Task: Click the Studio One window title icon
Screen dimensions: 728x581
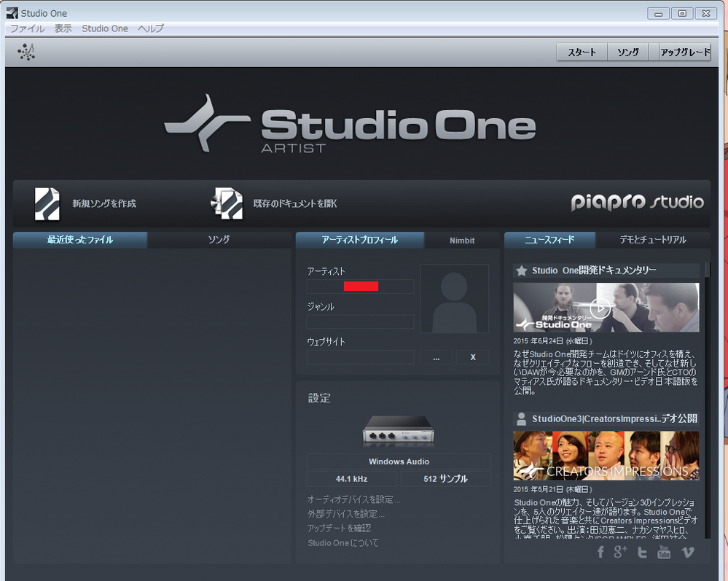Action: (x=12, y=13)
